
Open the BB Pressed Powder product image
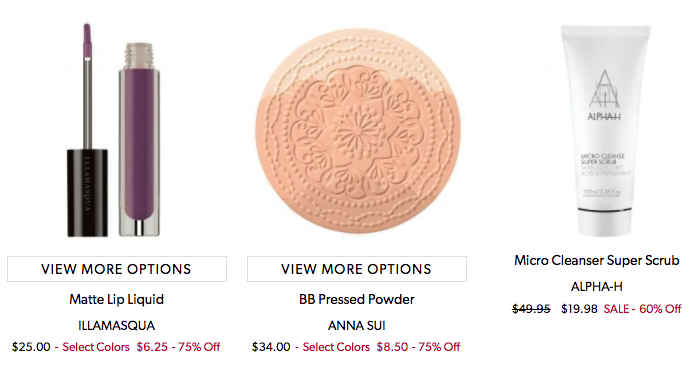[x=358, y=131]
